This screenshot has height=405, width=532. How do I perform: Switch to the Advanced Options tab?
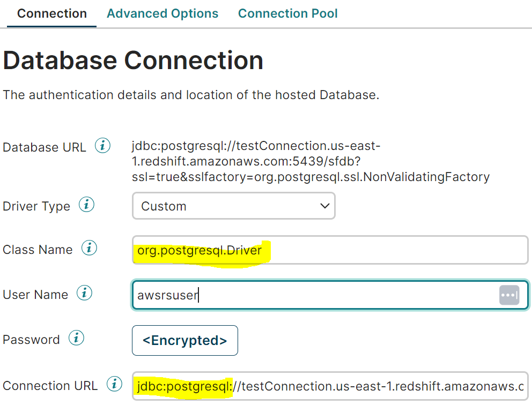162,13
